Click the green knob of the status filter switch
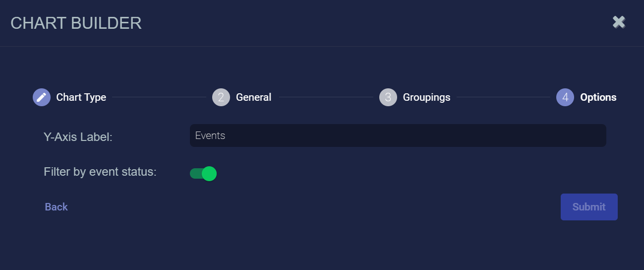This screenshot has width=644, height=270. [x=209, y=173]
